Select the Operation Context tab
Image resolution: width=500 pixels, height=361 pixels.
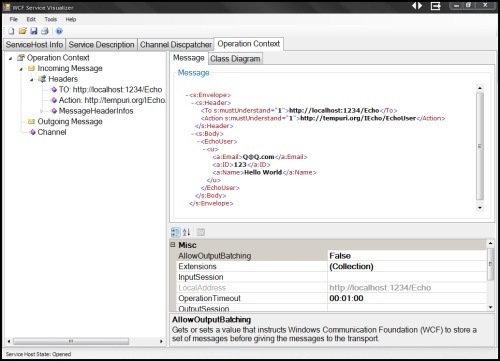click(249, 44)
